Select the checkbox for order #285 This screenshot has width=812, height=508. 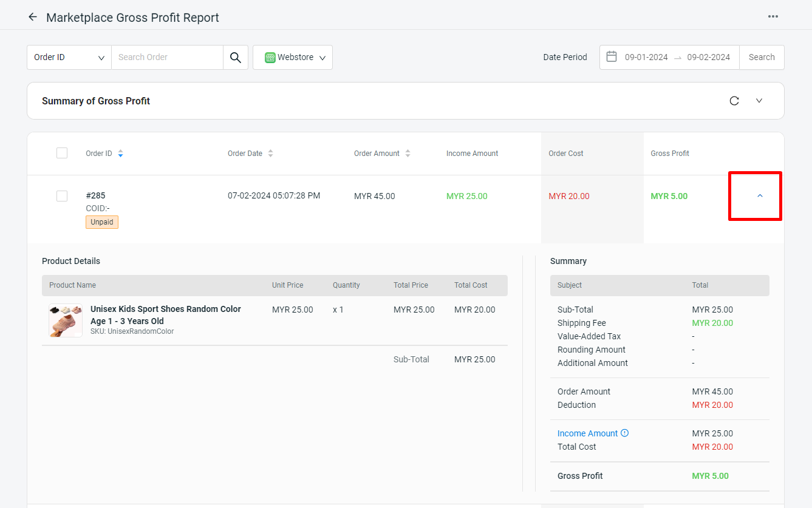click(x=62, y=196)
